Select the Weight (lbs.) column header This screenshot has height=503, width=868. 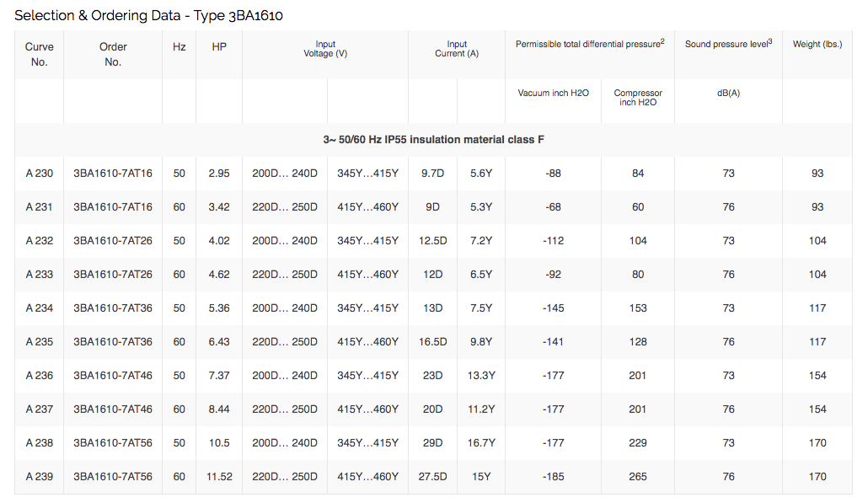coord(817,45)
